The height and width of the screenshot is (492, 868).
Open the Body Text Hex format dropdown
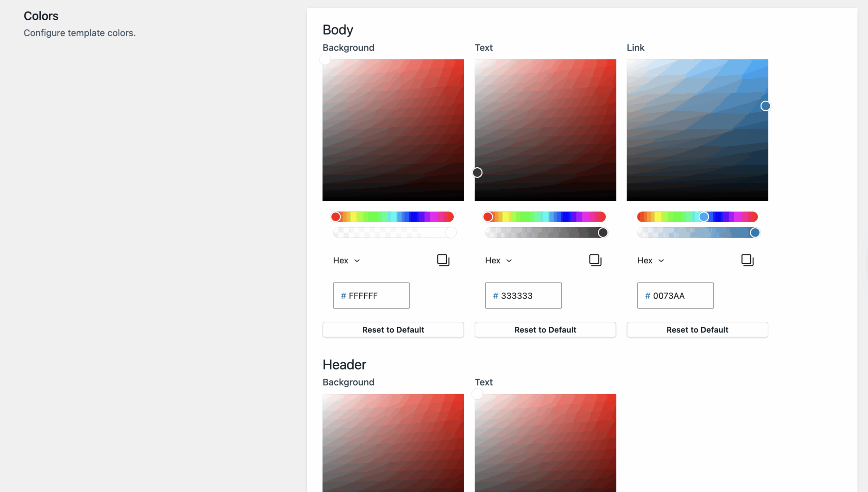click(x=498, y=261)
